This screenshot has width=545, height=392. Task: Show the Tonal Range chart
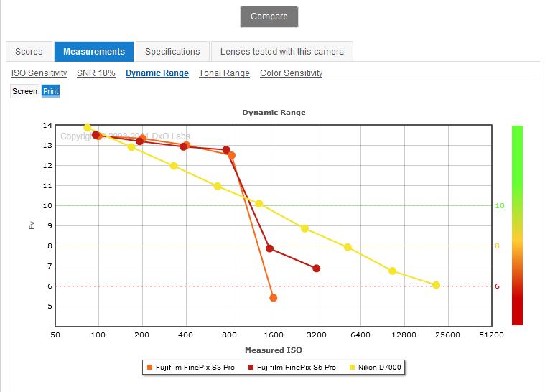224,73
